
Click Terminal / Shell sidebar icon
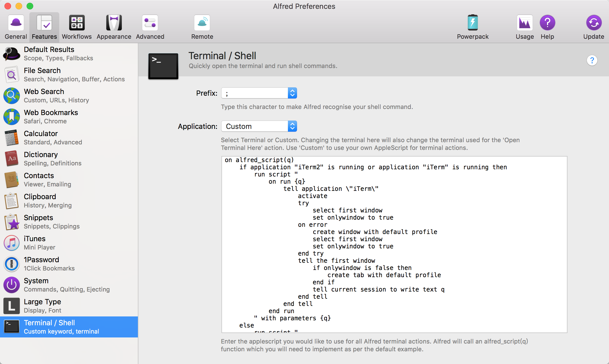coord(12,327)
